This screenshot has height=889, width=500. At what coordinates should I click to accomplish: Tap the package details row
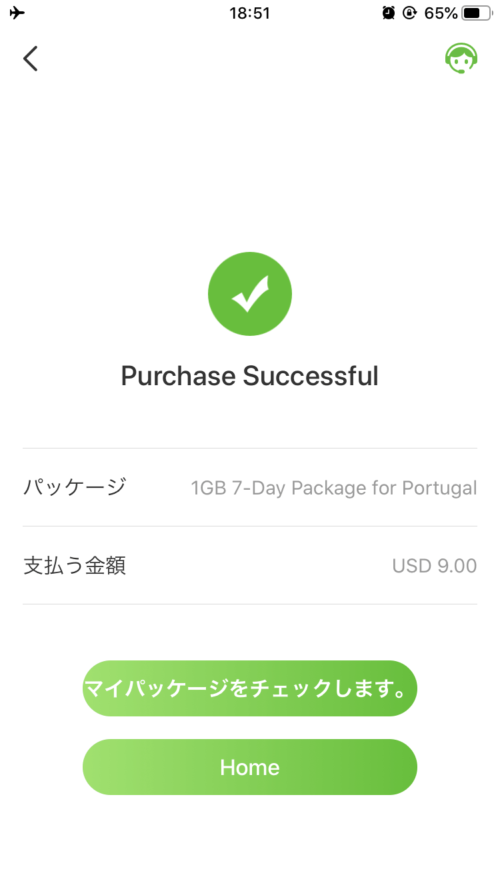click(x=250, y=488)
